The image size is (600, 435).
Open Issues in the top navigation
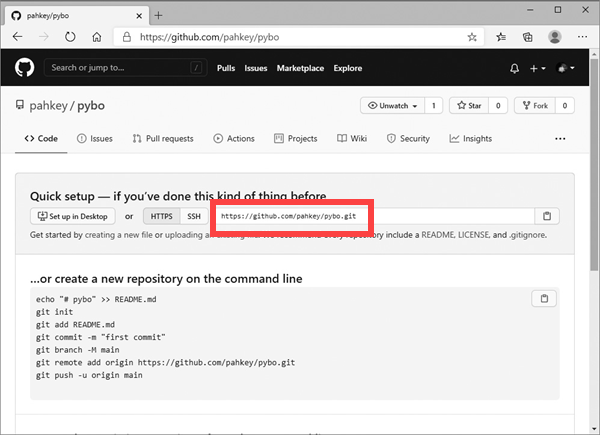256,68
